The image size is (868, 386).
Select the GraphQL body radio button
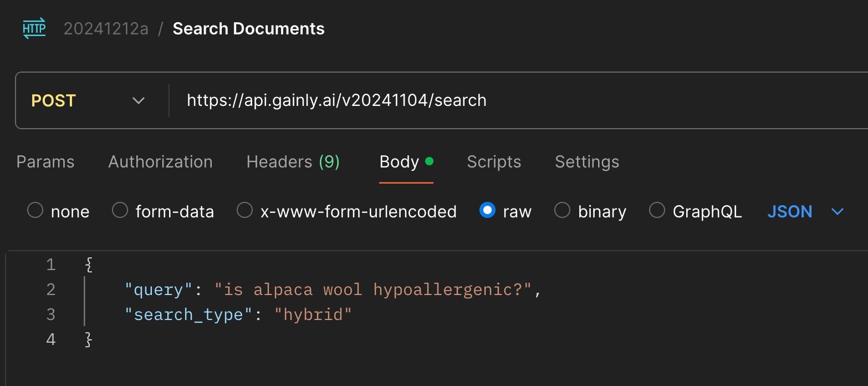(x=657, y=211)
